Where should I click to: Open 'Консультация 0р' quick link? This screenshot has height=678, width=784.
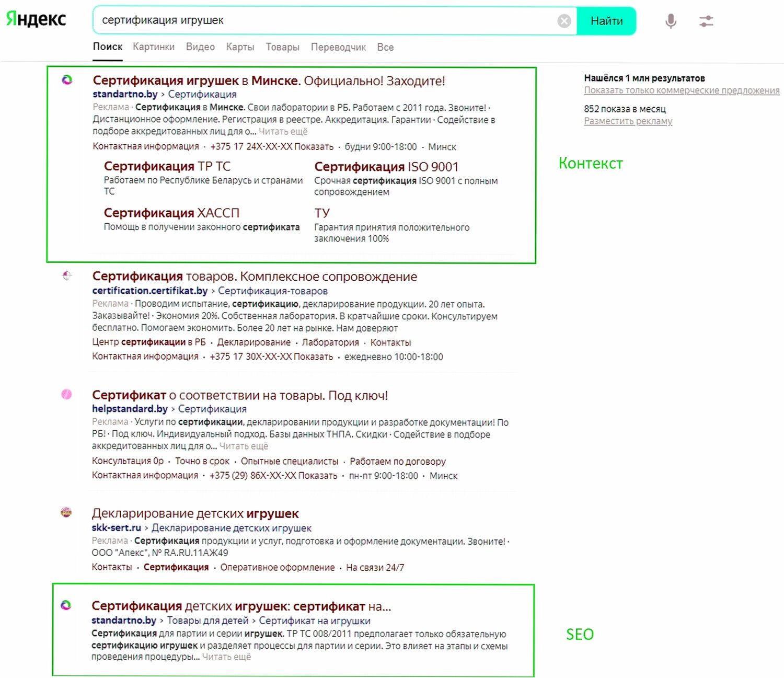click(x=128, y=461)
